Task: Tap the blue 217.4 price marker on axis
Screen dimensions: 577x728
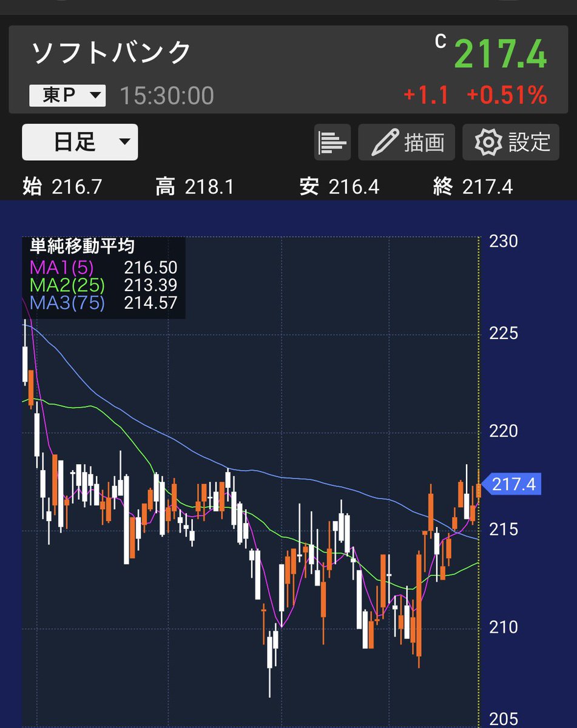Action: (x=512, y=485)
